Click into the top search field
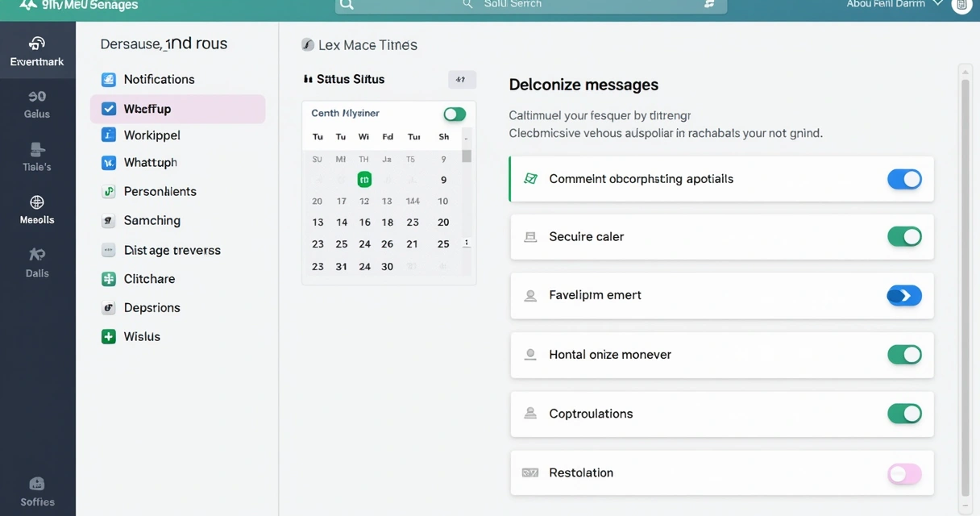 coord(531,6)
